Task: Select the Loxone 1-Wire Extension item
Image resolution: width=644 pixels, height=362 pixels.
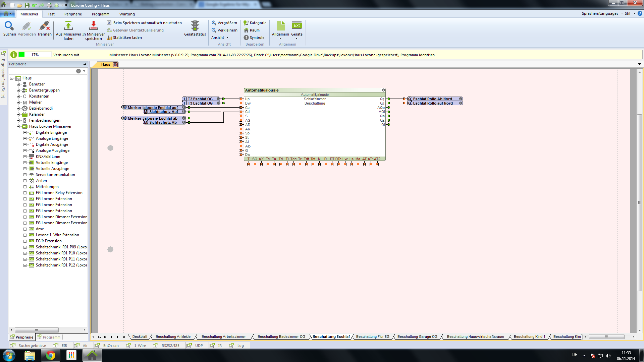Action: point(57,235)
